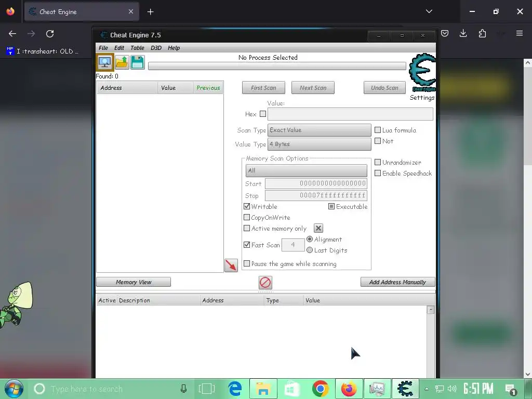Click the Next Scan button
The width and height of the screenshot is (532, 399).
click(313, 88)
